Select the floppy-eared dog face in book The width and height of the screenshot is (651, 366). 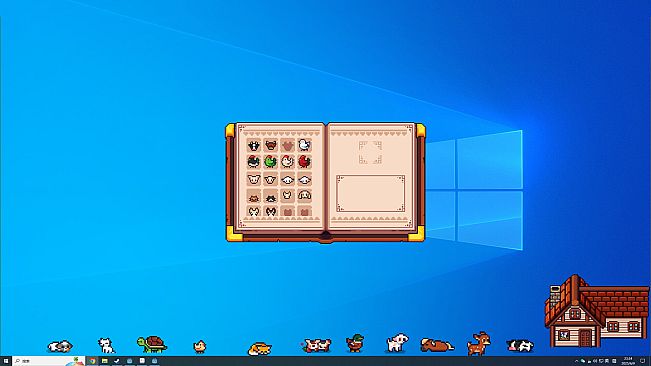[304, 195]
